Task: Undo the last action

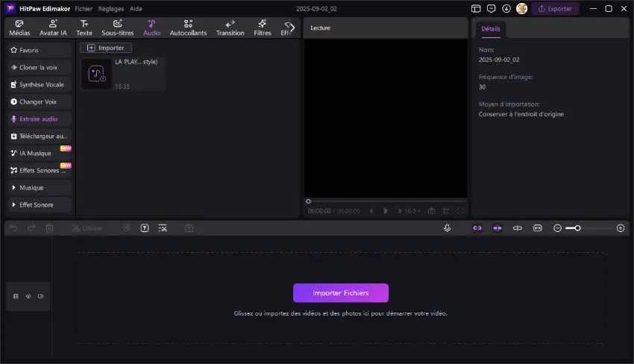Action: point(13,228)
